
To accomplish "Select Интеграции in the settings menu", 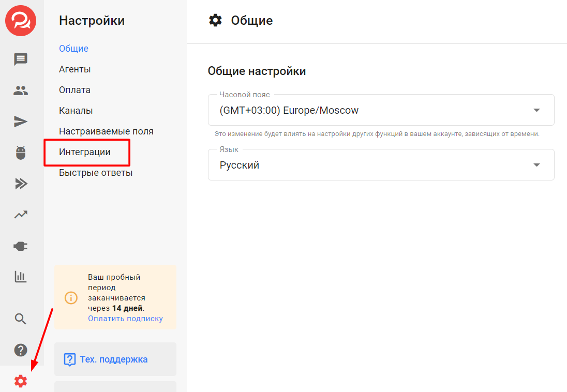I will click(85, 152).
